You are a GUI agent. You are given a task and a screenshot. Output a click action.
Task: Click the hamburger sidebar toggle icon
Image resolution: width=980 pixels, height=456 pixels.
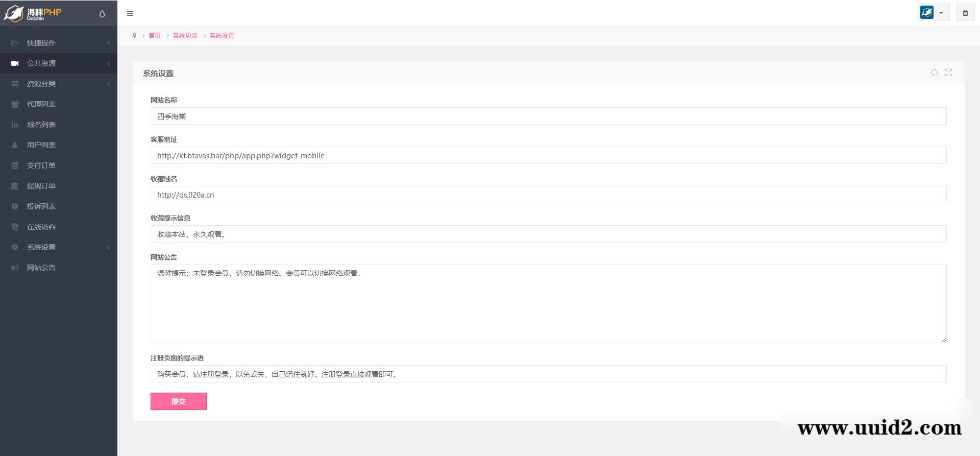coord(130,13)
